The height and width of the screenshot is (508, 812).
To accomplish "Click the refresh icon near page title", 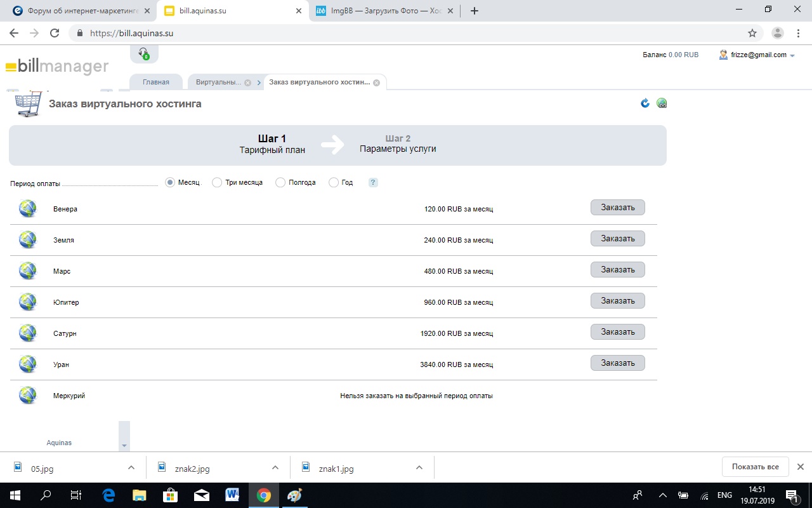I will 645,103.
